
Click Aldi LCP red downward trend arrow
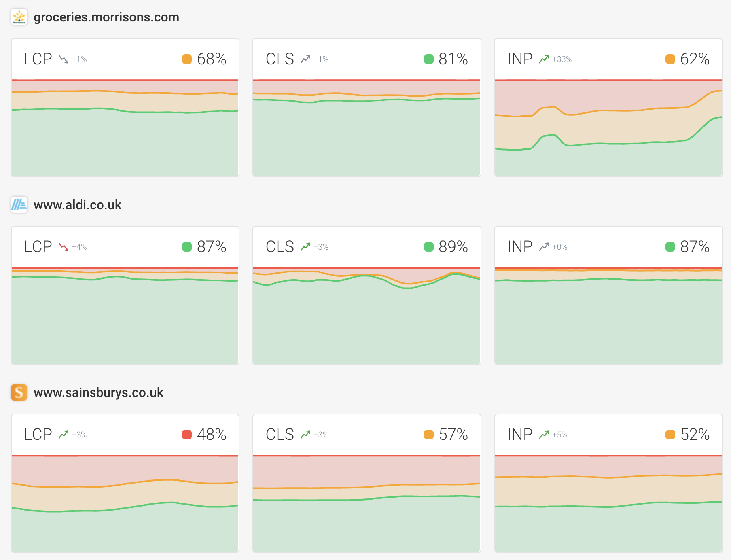(x=64, y=247)
